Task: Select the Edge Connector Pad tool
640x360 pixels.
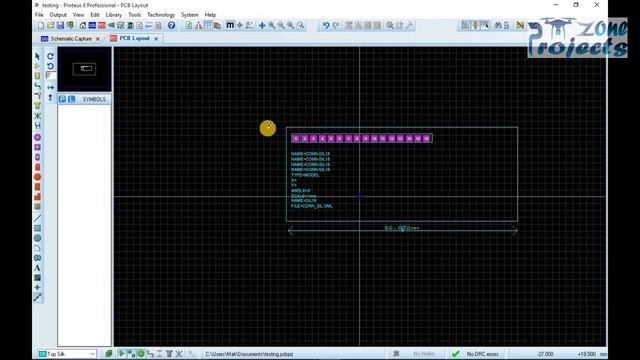Action: tap(38, 167)
